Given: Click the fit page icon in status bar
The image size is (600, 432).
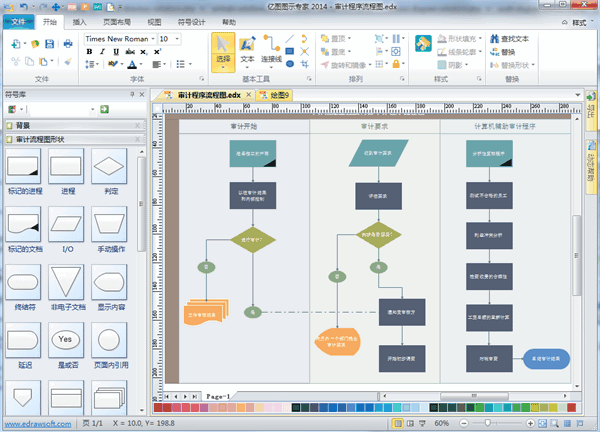Looking at the screenshot, I should [542, 423].
